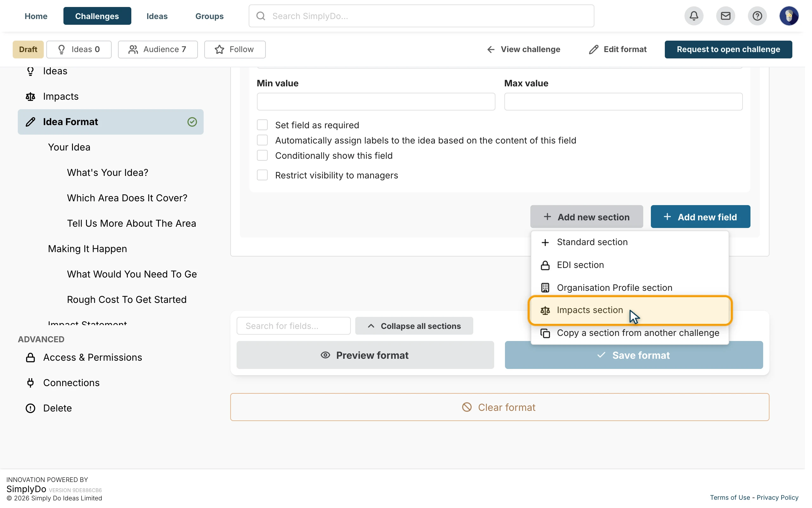Check Conditionally show this field
Screen dimensions: 812x508
click(262, 155)
